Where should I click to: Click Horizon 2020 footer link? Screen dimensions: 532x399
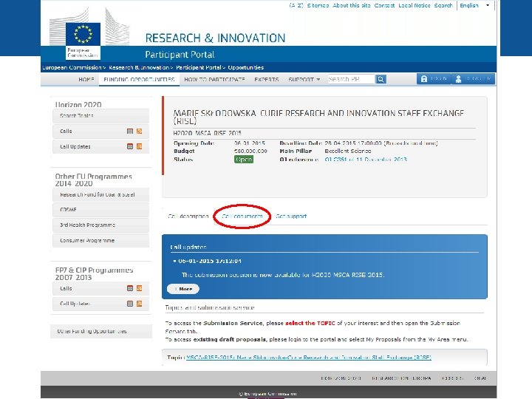341,378
